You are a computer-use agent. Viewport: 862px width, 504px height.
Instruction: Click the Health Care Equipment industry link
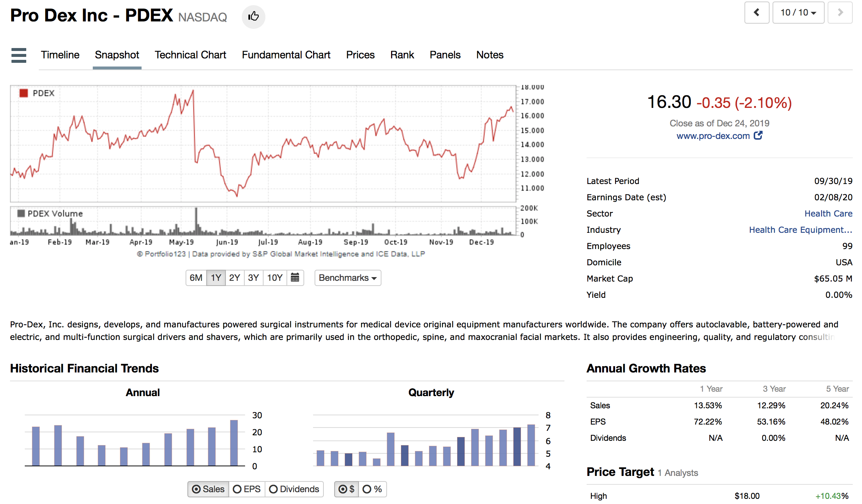click(x=800, y=230)
